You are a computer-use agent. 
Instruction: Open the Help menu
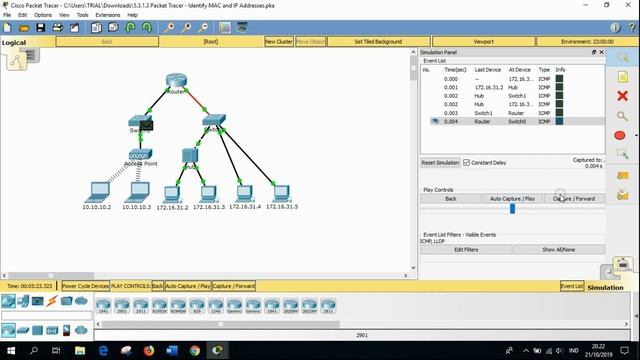click(132, 15)
